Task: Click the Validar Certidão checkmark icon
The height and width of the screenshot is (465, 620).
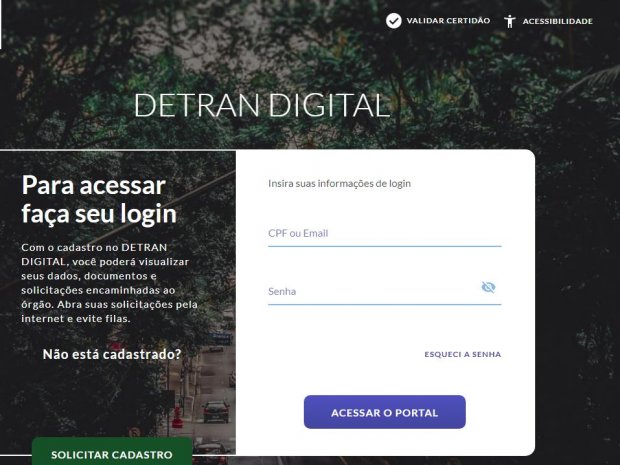Action: tap(393, 21)
